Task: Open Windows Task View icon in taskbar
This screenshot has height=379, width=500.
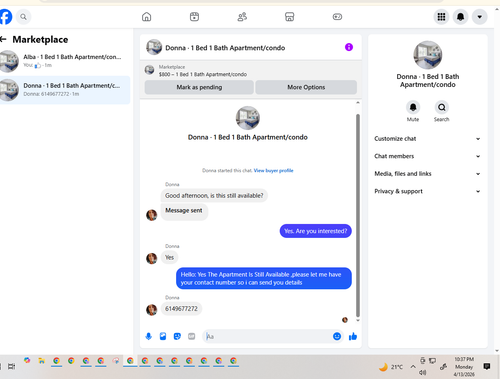Action: pos(11,366)
